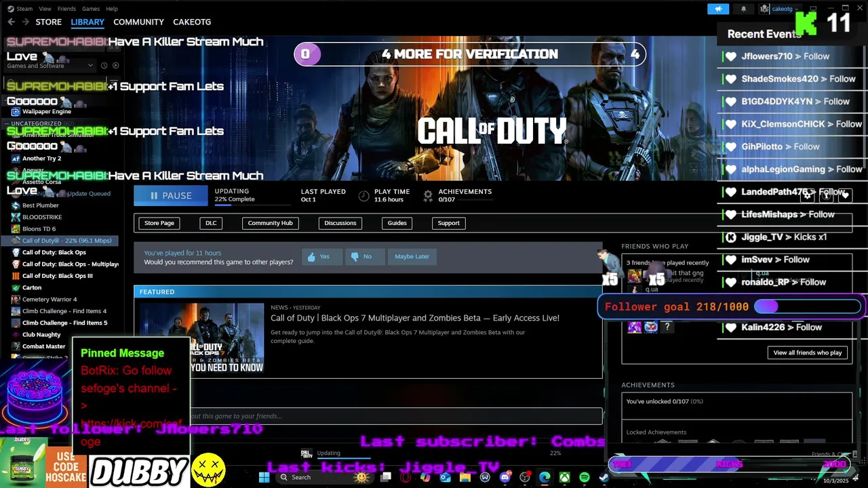Go forward with the Steam forward arrow
This screenshot has width=868, height=488.
pyautogui.click(x=25, y=22)
